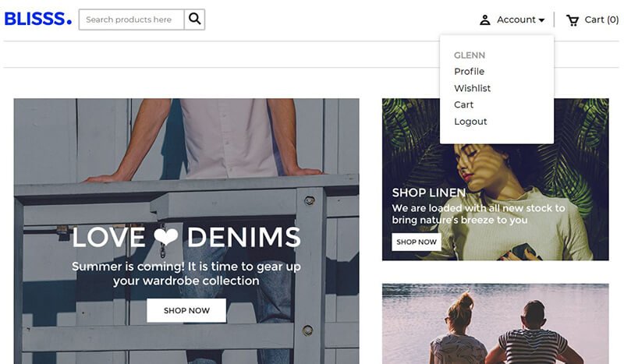Click the shopping cart icon
Screen dimensions: 624x364
click(573, 20)
